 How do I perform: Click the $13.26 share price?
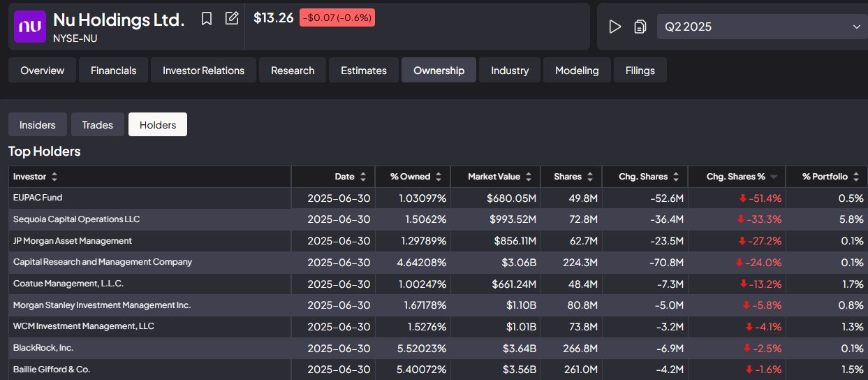coord(274,18)
